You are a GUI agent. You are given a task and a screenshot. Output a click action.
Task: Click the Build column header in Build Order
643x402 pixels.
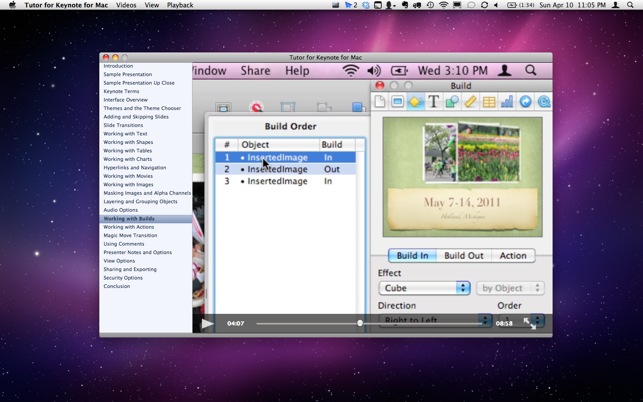click(x=337, y=144)
